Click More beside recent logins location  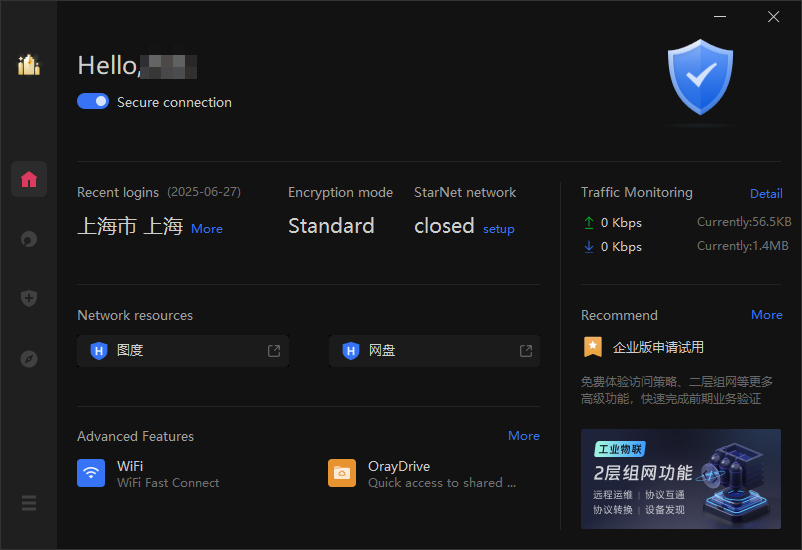point(207,229)
